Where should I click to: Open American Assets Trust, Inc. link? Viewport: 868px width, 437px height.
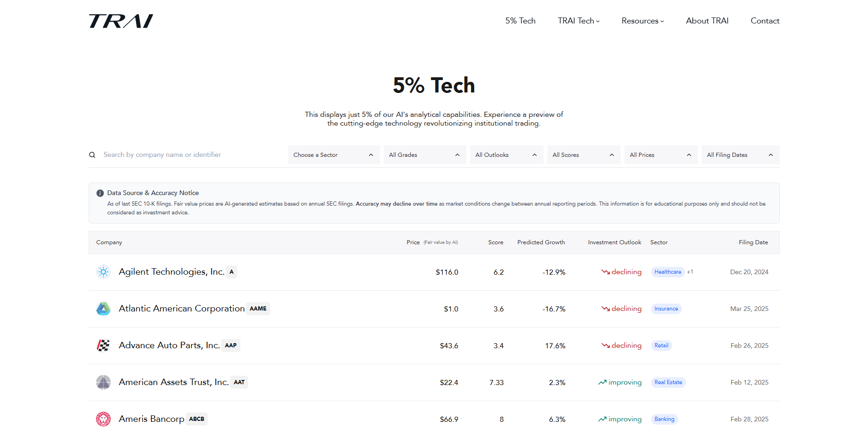tap(174, 382)
